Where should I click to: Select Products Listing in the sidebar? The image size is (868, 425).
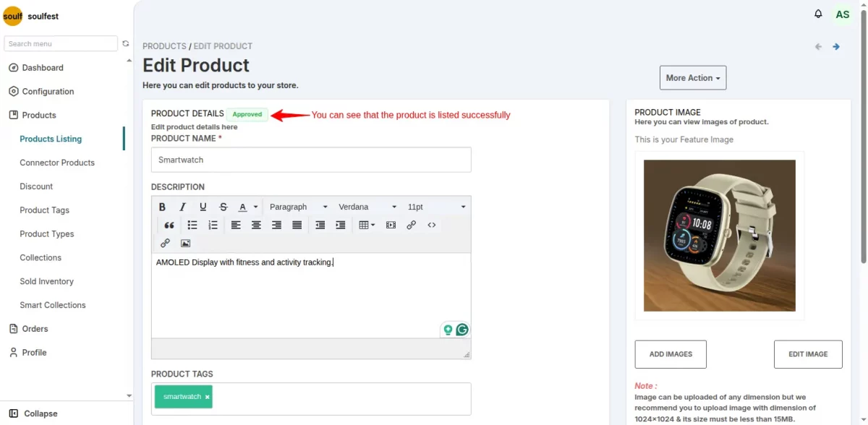pos(51,139)
